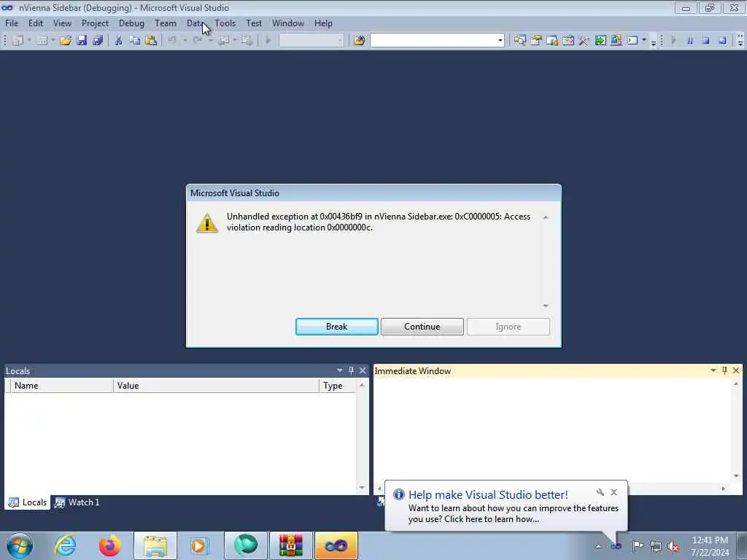This screenshot has width=747, height=560.
Task: Open the Team menu
Action: point(166,23)
